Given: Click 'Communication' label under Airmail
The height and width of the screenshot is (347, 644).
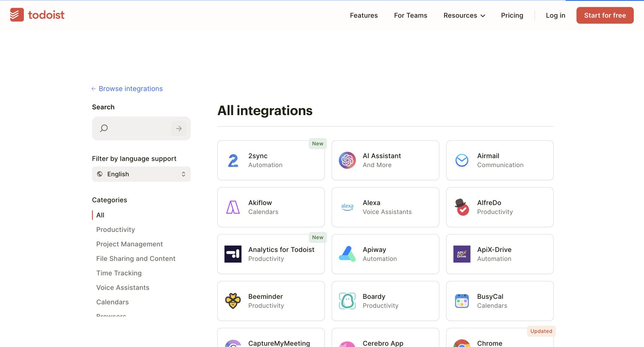Looking at the screenshot, I should (500, 165).
